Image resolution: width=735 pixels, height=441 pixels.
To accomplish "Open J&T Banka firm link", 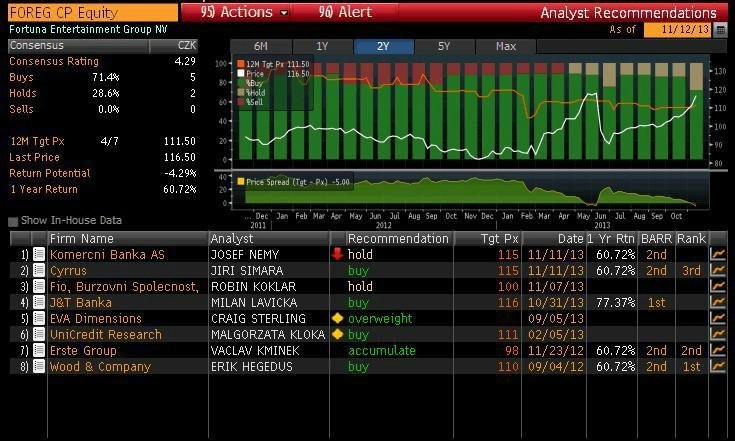I will pos(81,302).
